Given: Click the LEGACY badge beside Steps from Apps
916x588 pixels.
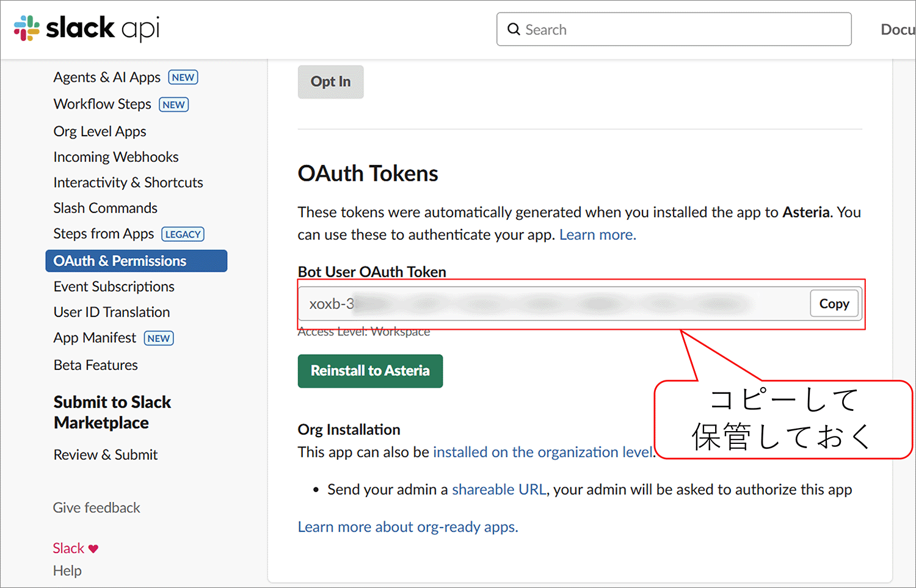Looking at the screenshot, I should coord(183,234).
